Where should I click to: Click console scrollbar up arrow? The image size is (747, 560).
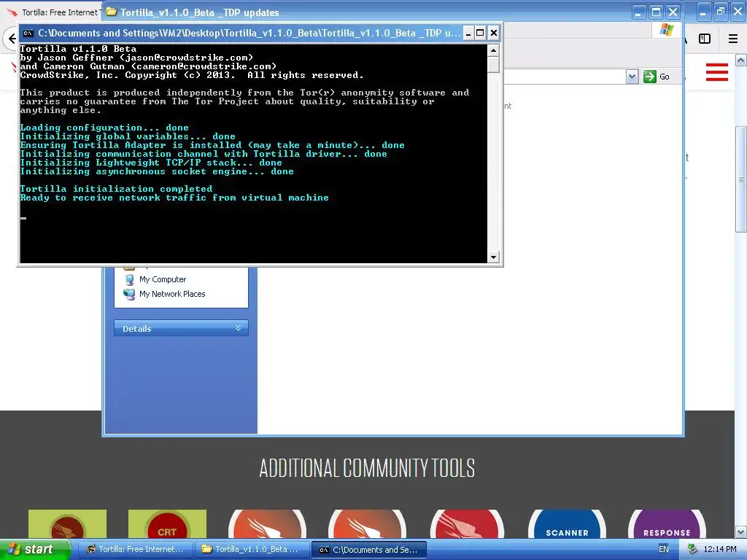coord(493,50)
